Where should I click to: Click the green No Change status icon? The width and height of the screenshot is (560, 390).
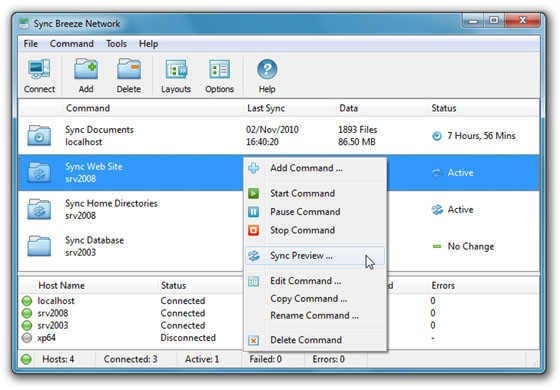(x=437, y=246)
